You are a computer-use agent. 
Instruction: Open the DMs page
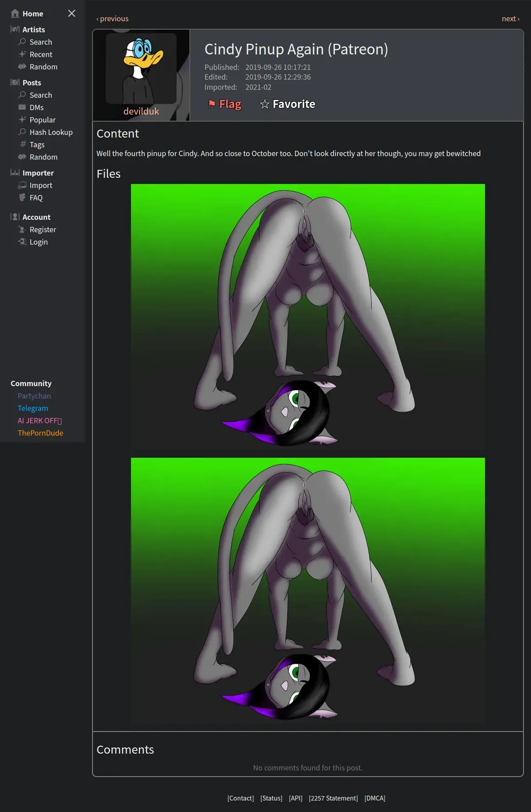tap(36, 107)
